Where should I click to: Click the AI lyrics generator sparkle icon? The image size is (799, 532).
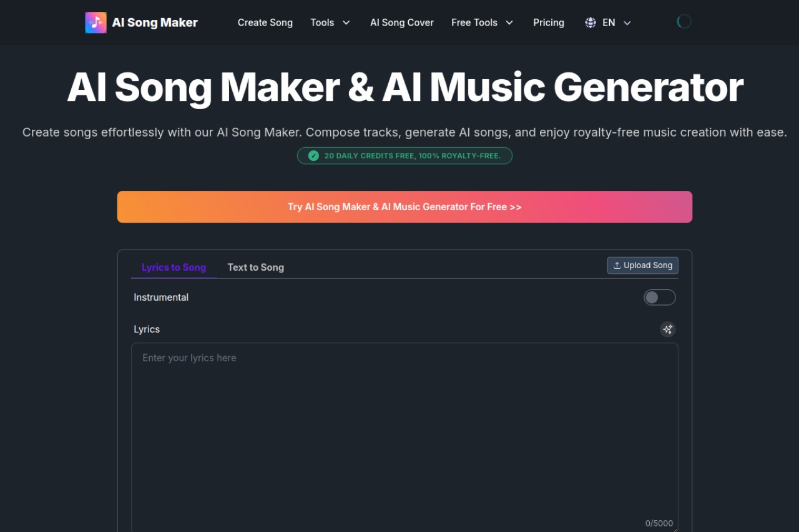point(668,329)
